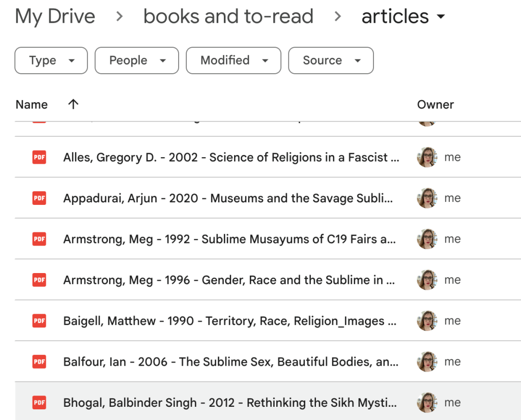Click the Owner column header

(x=435, y=105)
